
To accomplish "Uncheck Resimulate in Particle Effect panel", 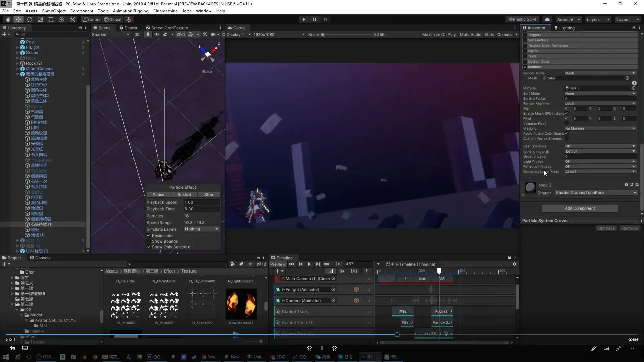I will pyautogui.click(x=148, y=235).
